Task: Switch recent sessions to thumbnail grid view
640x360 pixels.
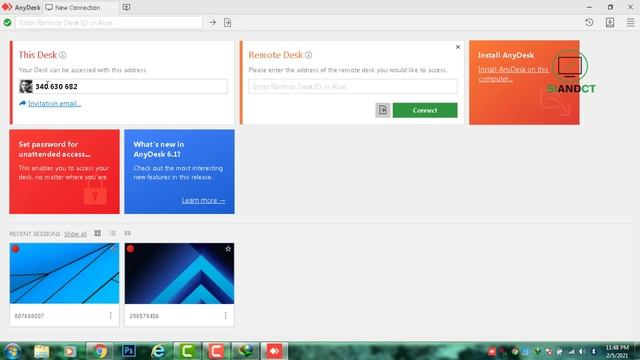Action: click(98, 233)
